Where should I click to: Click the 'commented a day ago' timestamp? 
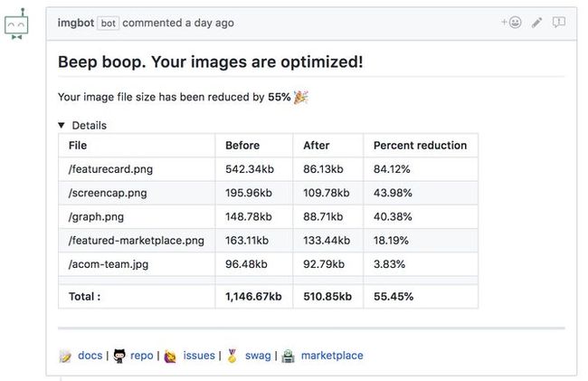coord(178,23)
